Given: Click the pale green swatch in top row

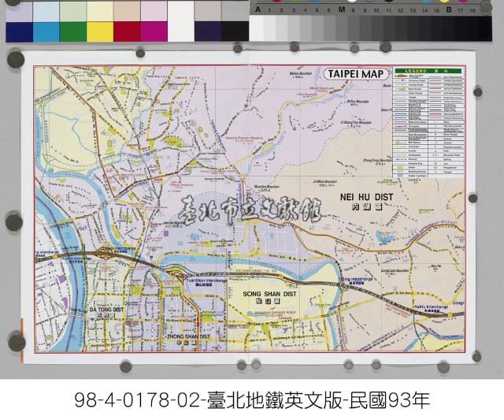Looking at the screenshot, I should 73,12.
